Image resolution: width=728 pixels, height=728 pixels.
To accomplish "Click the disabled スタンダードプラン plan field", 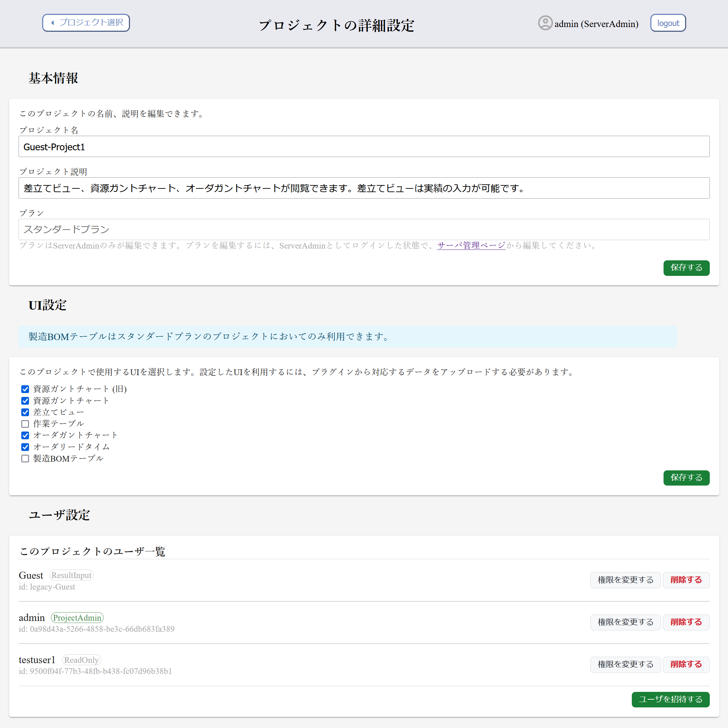I will (363, 230).
